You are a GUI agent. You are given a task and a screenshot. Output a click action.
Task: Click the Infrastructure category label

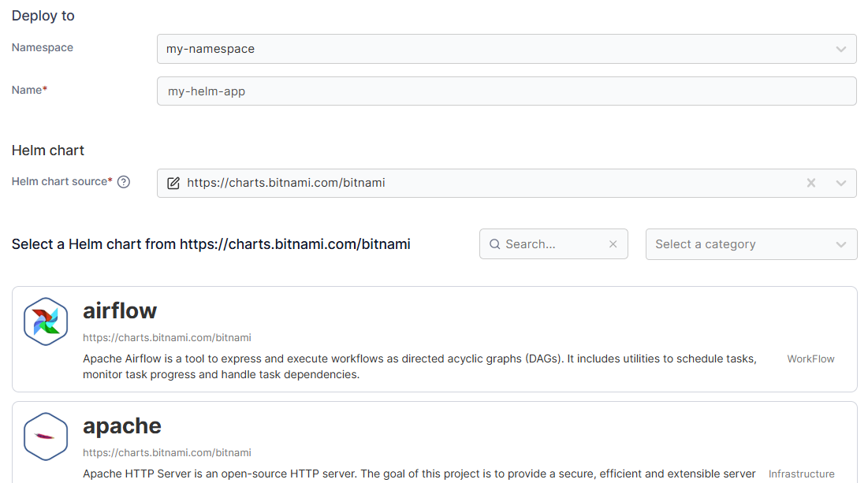point(801,474)
